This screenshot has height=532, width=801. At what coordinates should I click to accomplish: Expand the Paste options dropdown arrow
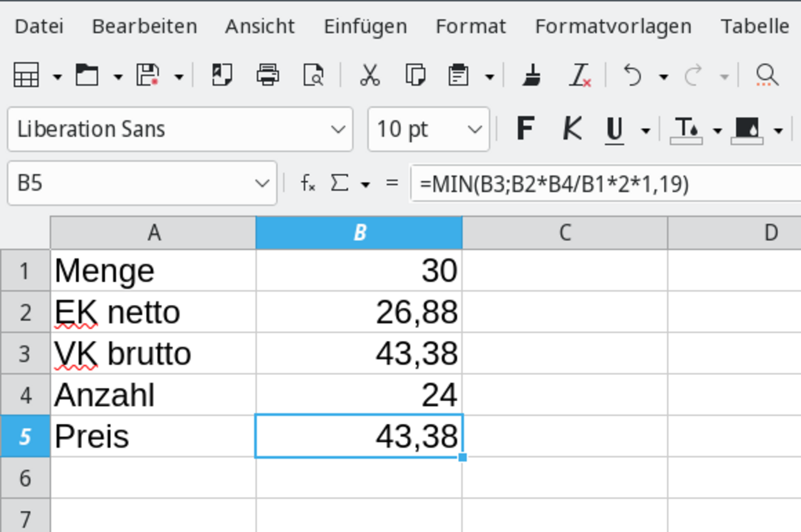489,77
